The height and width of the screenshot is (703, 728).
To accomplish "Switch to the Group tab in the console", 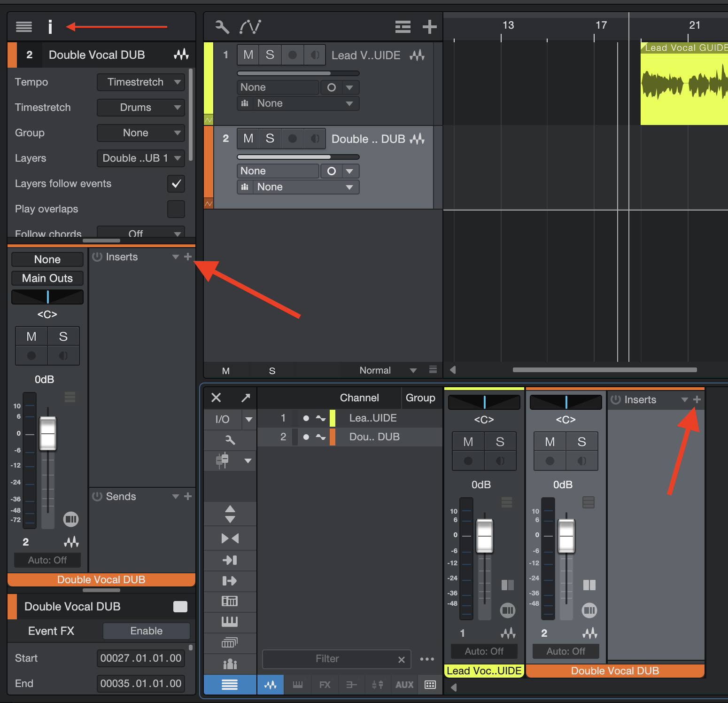I will [x=421, y=398].
